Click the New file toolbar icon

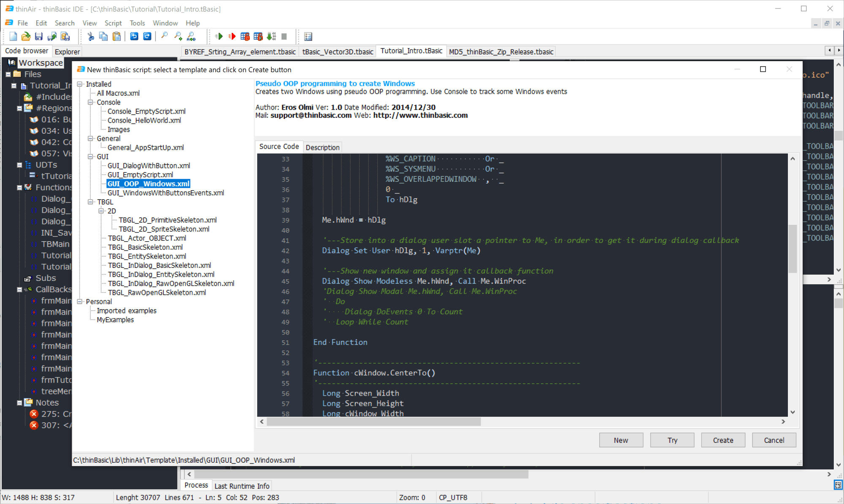coord(13,37)
